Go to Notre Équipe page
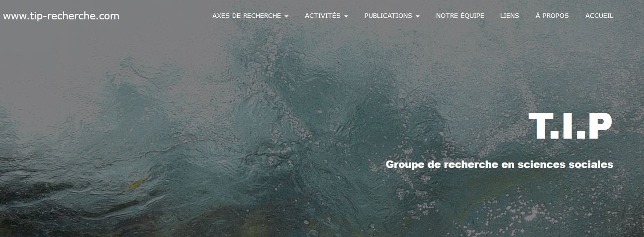Image resolution: width=644 pixels, height=237 pixels. tap(460, 16)
